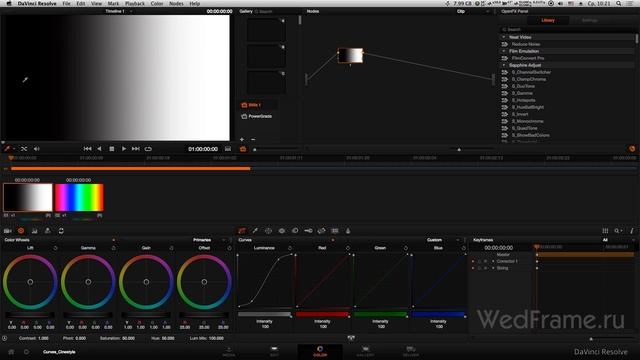Click the orange gallery still album icon
Screen dimensions: 640x360
pyautogui.click(x=243, y=149)
